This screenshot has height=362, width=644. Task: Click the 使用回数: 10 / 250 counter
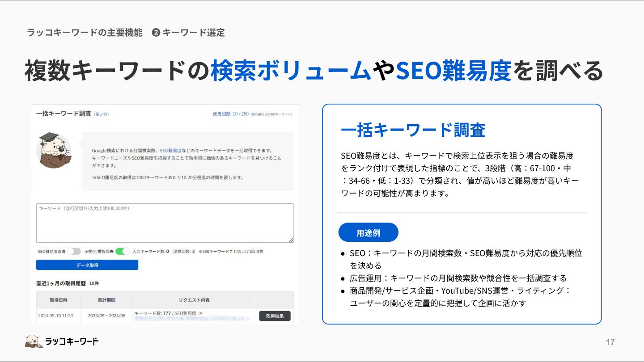tap(231, 114)
